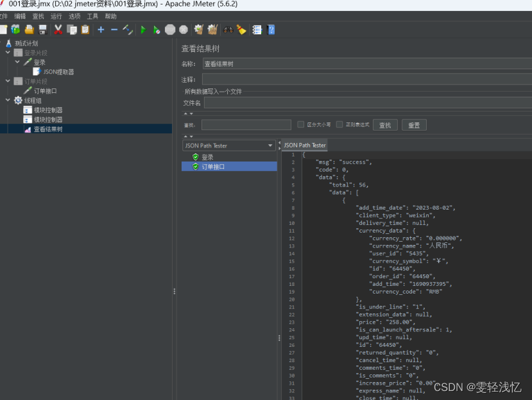Image resolution: width=532 pixels, height=400 pixels.
Task: Switch to the JSON Path Tester tab
Action: 304,145
